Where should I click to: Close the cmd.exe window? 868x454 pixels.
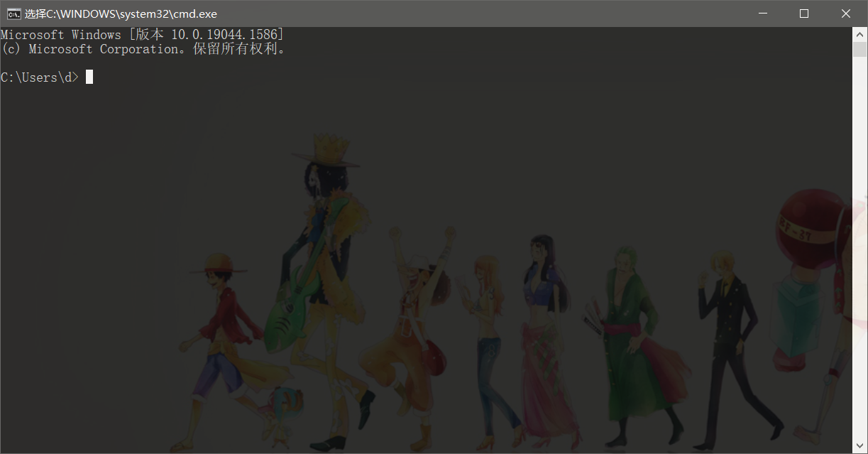846,13
